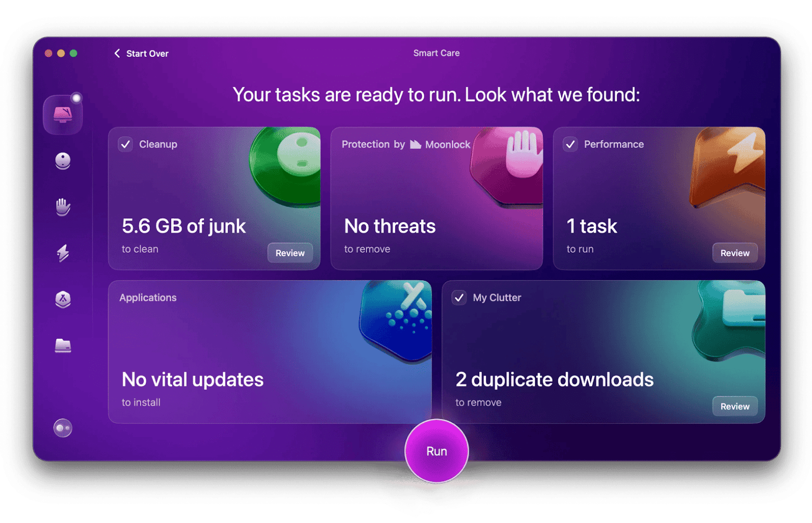Image resolution: width=812 pixels, height=523 pixels.
Task: Click the orange lightning Performance illustration
Action: coord(728,167)
